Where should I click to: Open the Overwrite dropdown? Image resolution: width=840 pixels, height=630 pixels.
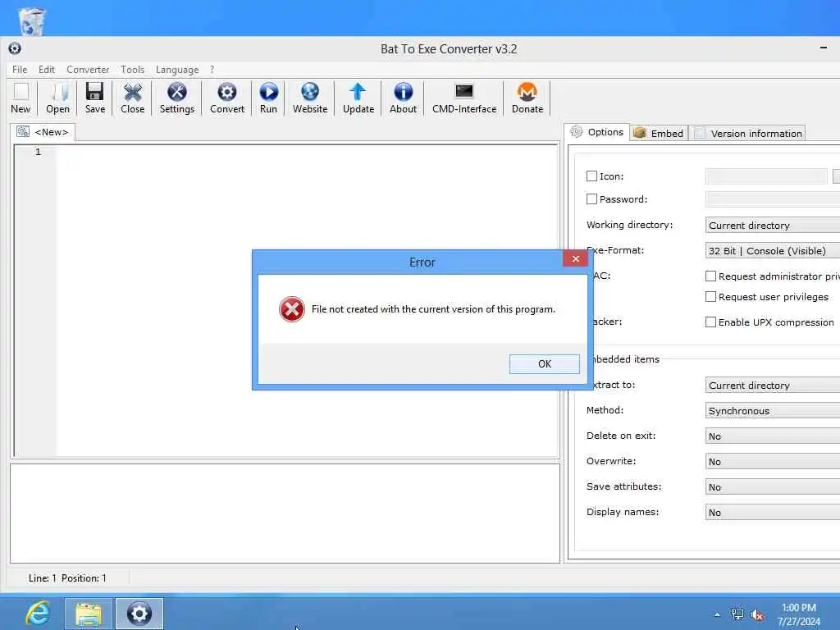tap(773, 462)
